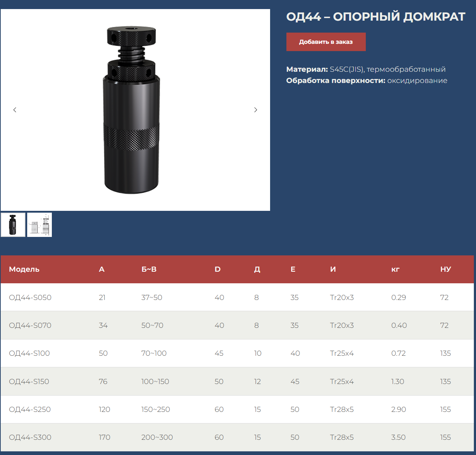Click the 200~300 range cell

coord(157,437)
